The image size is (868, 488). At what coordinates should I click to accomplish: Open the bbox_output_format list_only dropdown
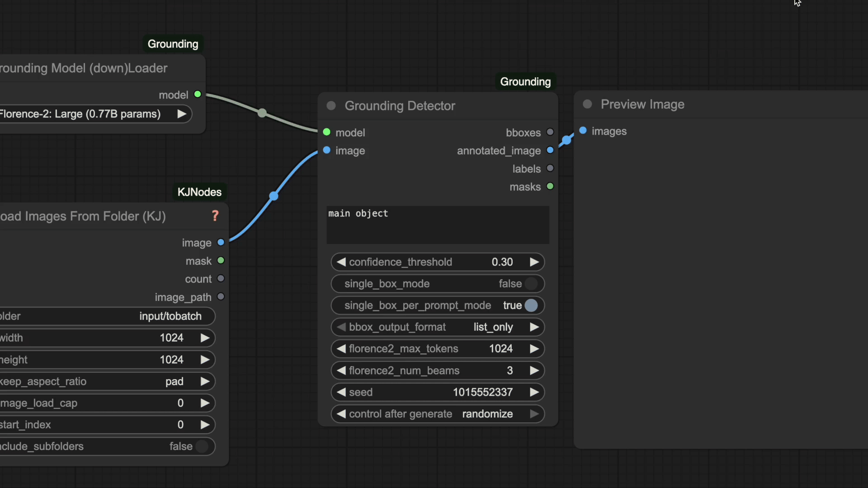pyautogui.click(x=493, y=327)
